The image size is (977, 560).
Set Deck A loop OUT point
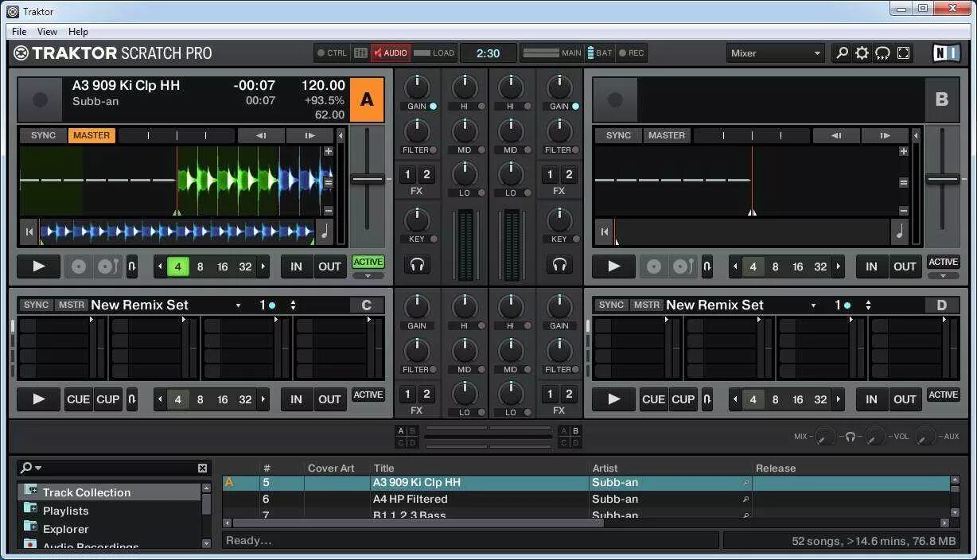click(329, 266)
